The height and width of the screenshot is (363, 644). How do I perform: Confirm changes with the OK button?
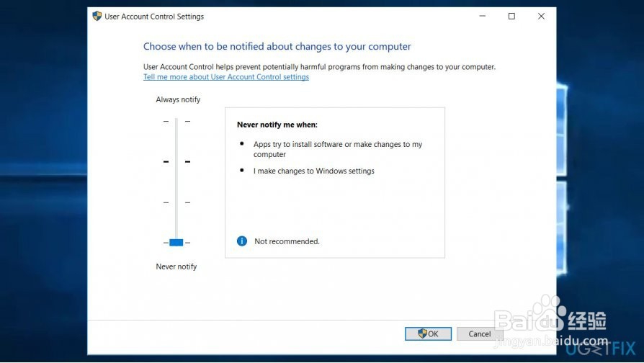[x=428, y=333]
